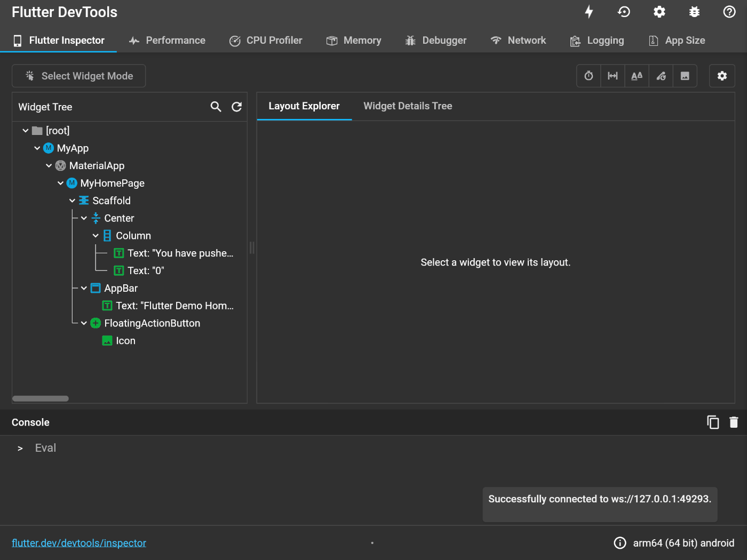
Task: Enable Select Widget Mode
Action: 79,76
